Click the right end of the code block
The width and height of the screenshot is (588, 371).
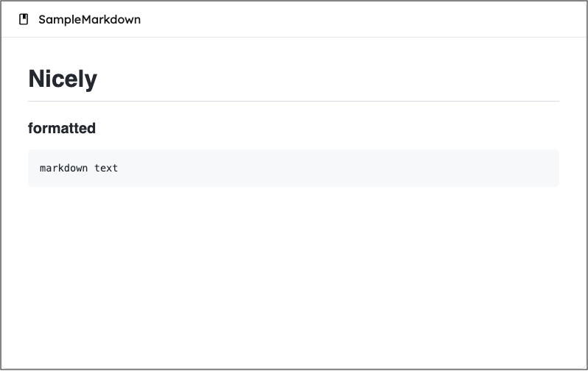[x=549, y=168]
